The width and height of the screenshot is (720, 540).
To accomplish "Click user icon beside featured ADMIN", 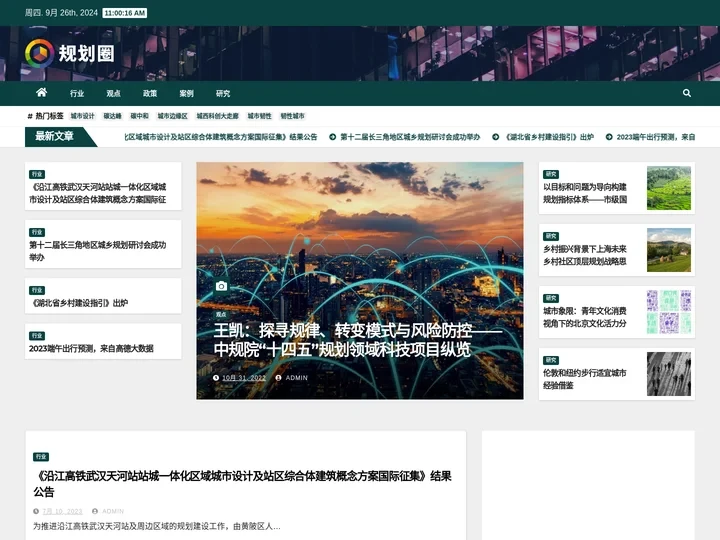I will point(278,378).
